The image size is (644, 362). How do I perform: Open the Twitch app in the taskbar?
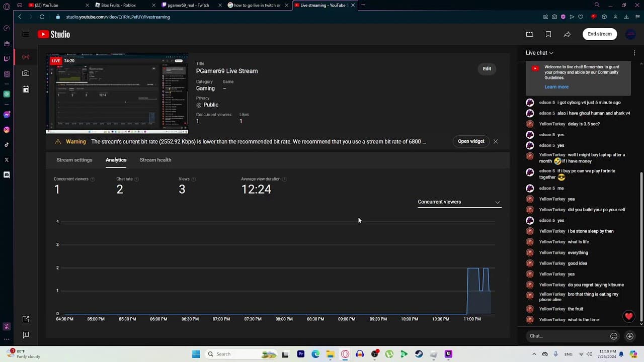[448, 354]
